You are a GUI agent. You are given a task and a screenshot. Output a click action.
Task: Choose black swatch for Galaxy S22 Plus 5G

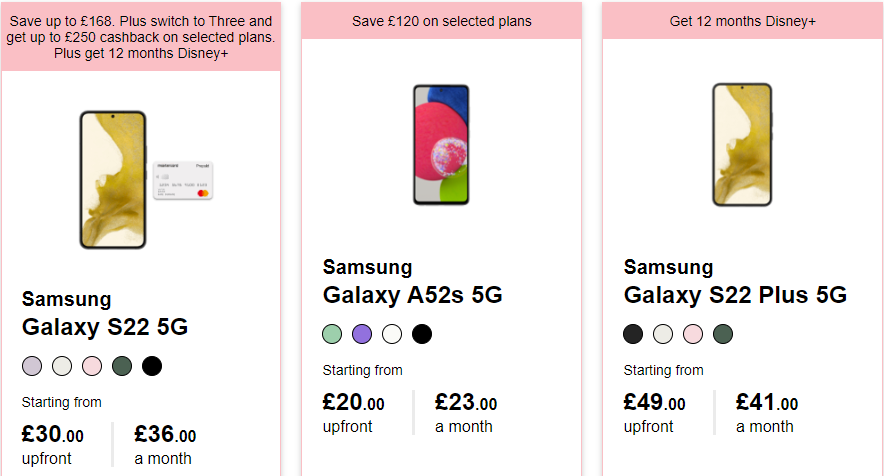tap(633, 334)
